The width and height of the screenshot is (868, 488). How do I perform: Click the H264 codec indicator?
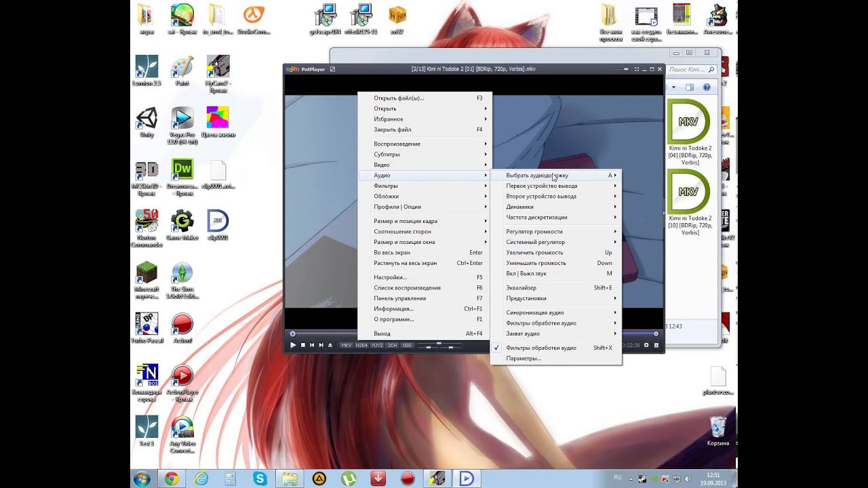pyautogui.click(x=361, y=346)
